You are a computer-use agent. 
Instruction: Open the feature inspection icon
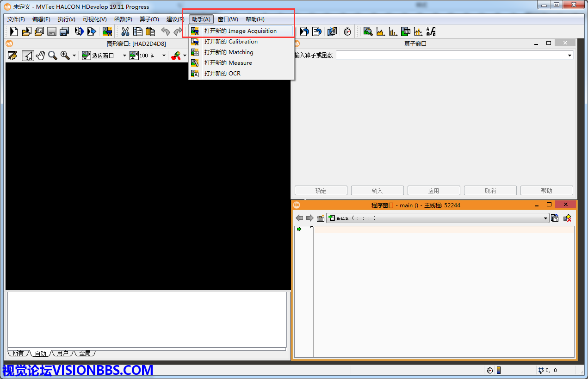point(405,31)
